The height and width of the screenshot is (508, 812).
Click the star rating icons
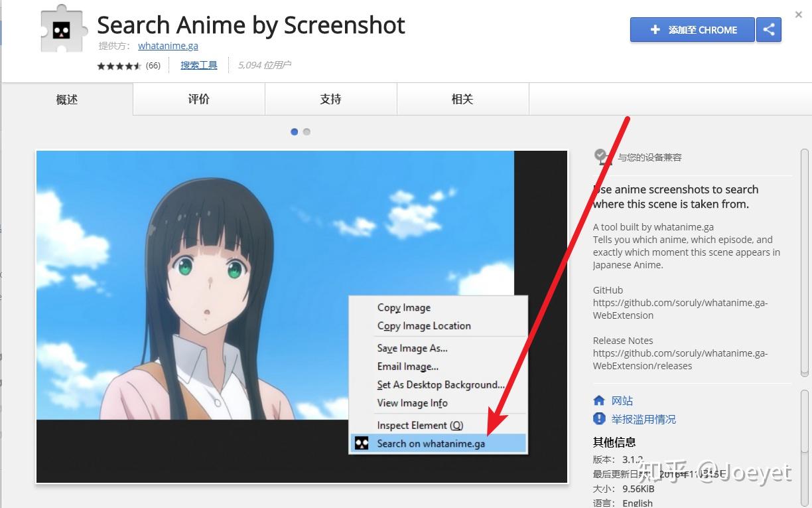click(119, 66)
